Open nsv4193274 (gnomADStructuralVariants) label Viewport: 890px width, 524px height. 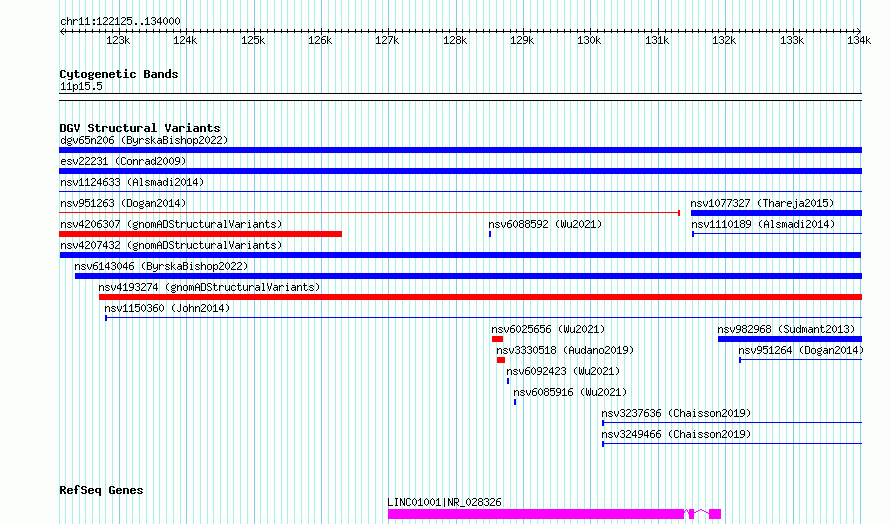(x=209, y=287)
